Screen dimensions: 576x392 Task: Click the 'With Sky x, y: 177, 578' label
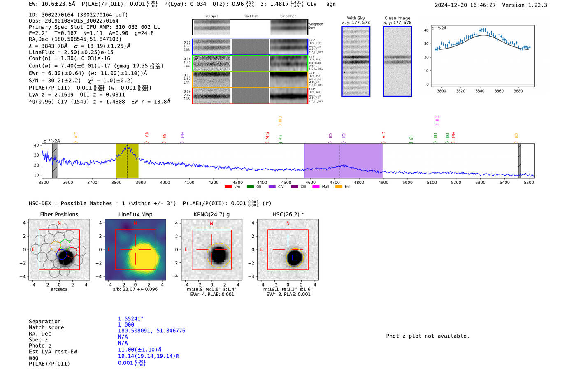[x=356, y=21]
